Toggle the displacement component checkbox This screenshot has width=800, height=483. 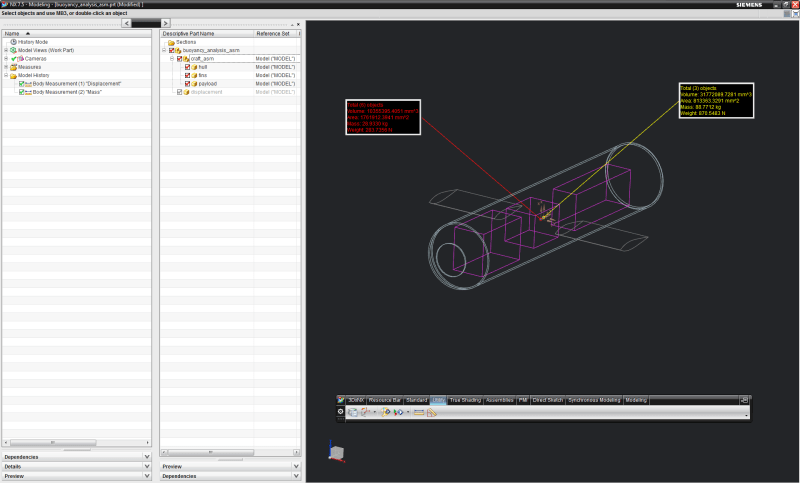pyautogui.click(x=179, y=92)
